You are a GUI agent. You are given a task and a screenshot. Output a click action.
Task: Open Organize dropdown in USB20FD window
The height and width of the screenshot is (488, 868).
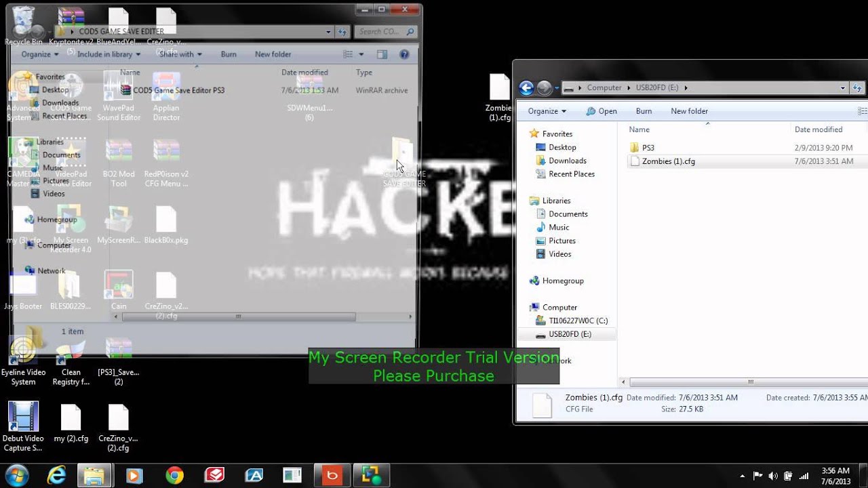coord(547,111)
